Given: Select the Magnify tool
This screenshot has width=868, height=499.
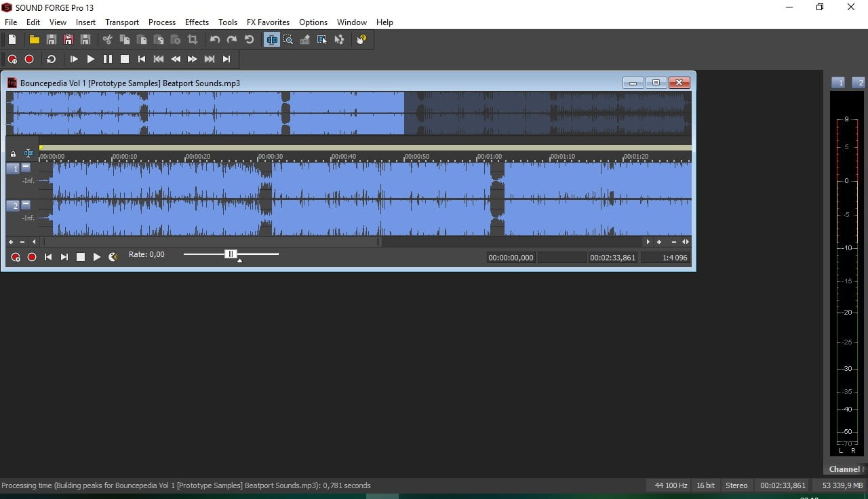Looking at the screenshot, I should coord(288,39).
